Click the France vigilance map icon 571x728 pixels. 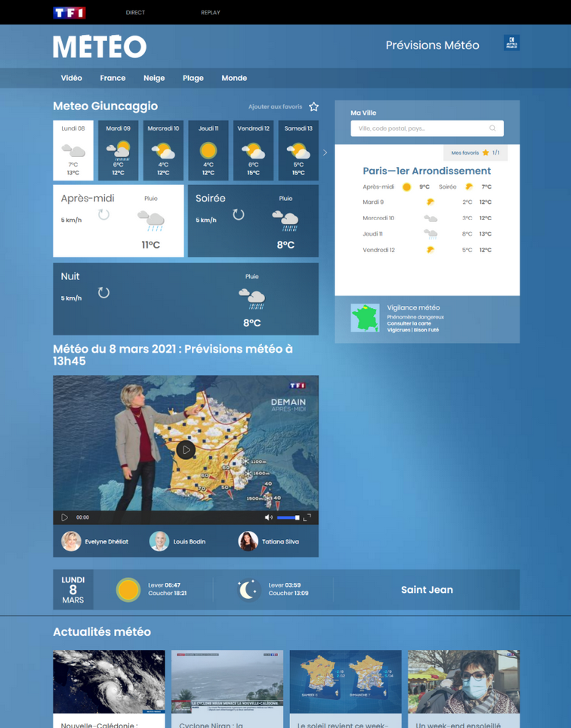point(365,318)
